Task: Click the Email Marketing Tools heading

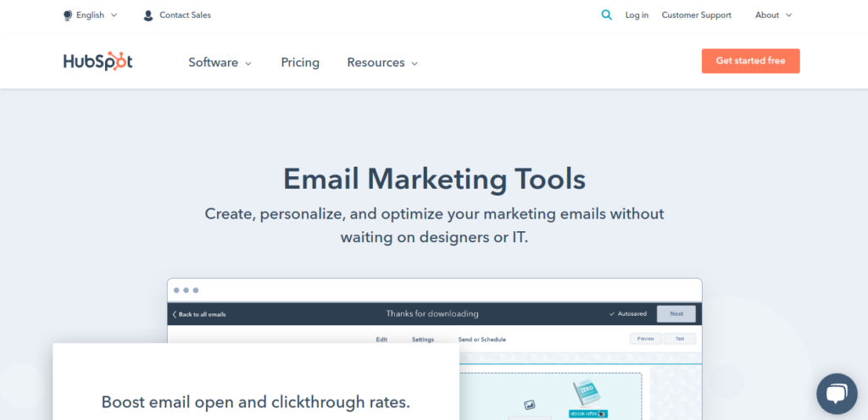Action: coord(435,179)
